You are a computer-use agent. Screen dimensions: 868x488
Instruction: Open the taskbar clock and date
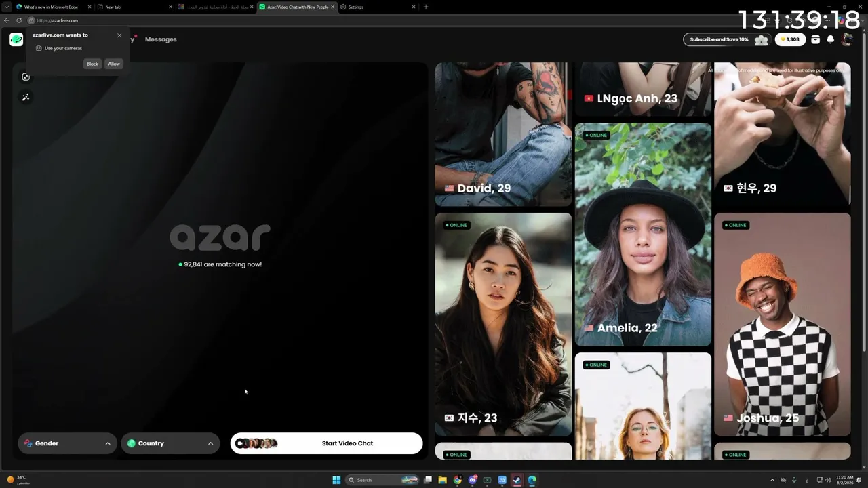(x=844, y=480)
